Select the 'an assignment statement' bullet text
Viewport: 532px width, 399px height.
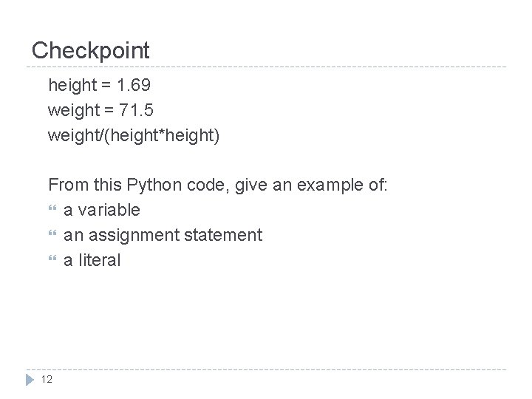[x=163, y=236]
